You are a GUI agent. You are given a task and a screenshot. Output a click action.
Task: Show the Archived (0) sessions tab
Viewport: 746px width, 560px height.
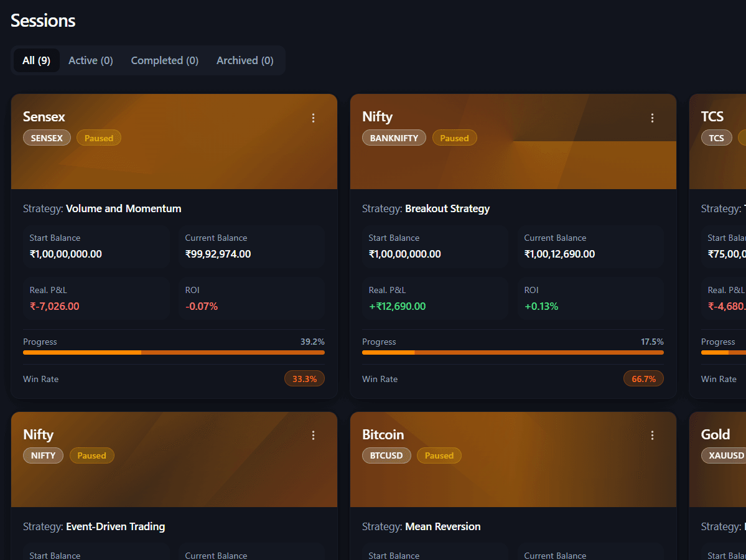point(245,60)
